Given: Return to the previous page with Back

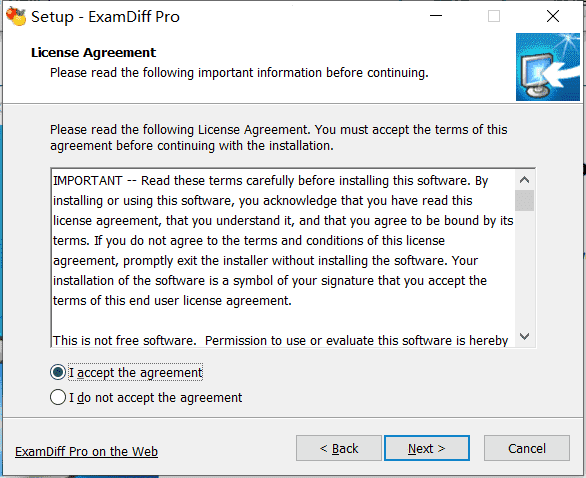Looking at the screenshot, I should tap(339, 448).
